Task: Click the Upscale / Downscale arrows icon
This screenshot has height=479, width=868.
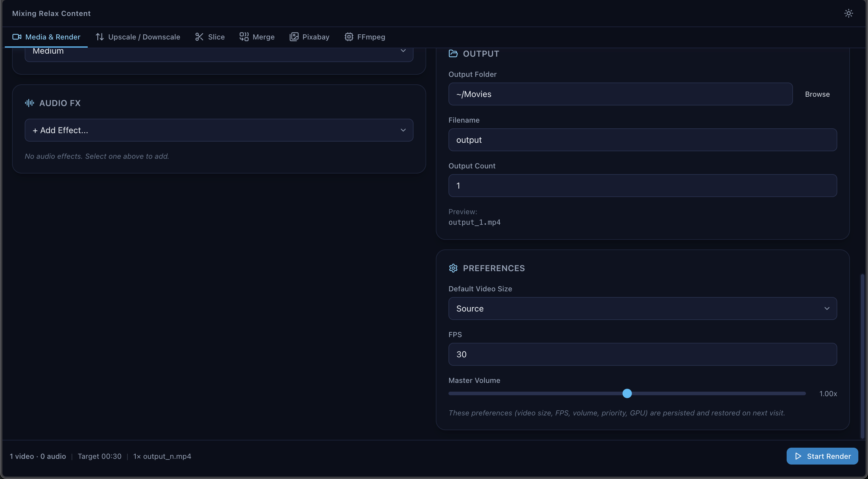Action: point(99,37)
